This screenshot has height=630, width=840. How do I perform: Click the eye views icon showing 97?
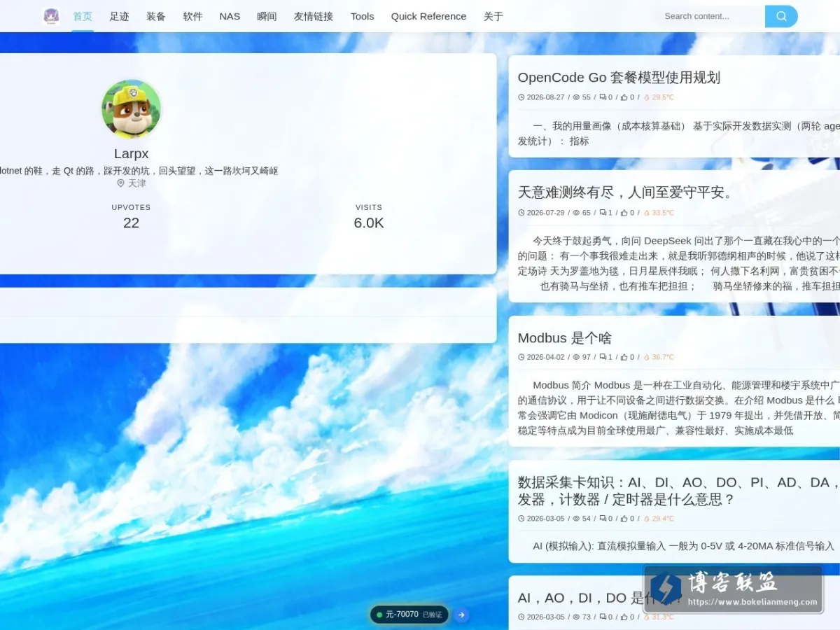point(576,357)
